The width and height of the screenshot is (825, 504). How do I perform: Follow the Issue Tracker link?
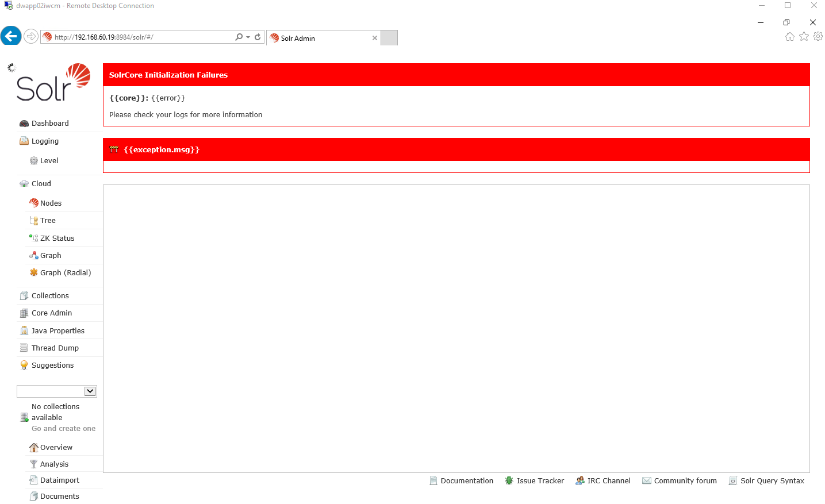(540, 480)
